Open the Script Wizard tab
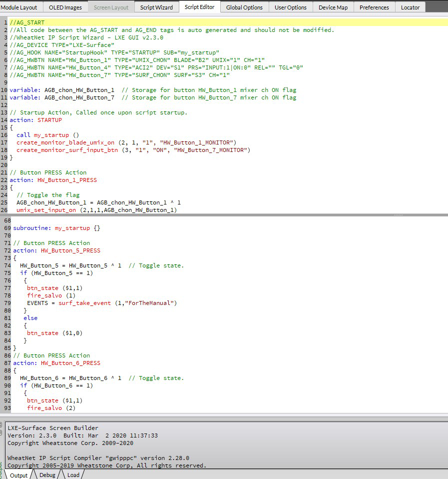Image resolution: width=448 pixels, height=479 pixels. pyautogui.click(x=156, y=7)
